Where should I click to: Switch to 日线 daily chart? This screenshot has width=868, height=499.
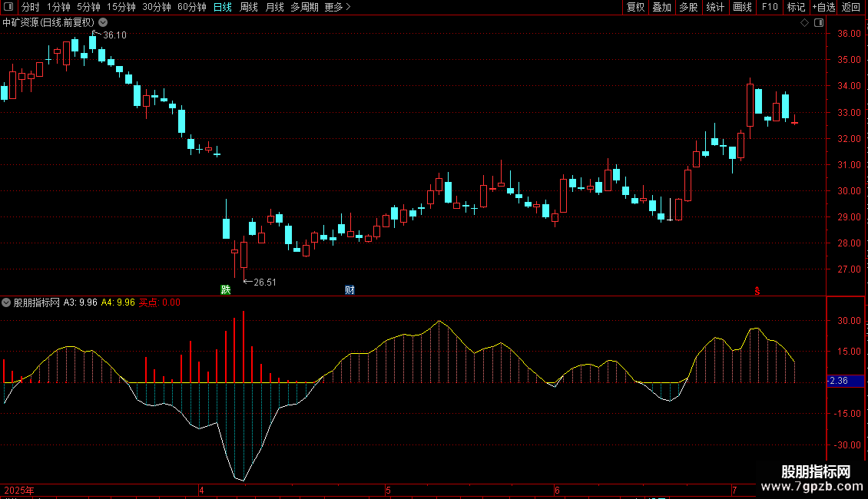click(223, 7)
